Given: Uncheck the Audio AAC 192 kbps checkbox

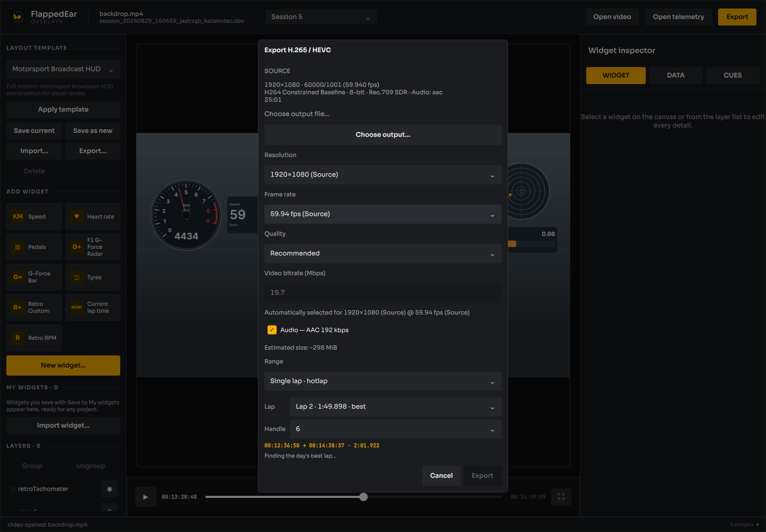Looking at the screenshot, I should [272, 330].
